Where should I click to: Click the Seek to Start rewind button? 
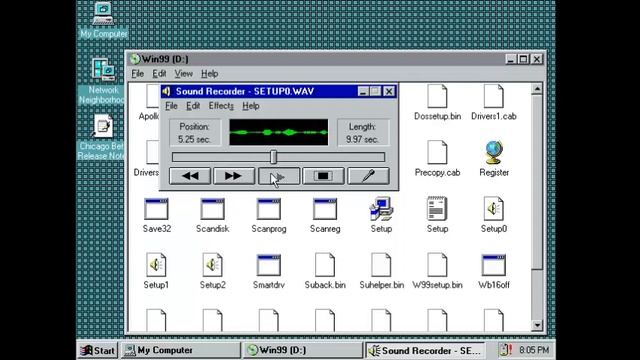pos(190,176)
